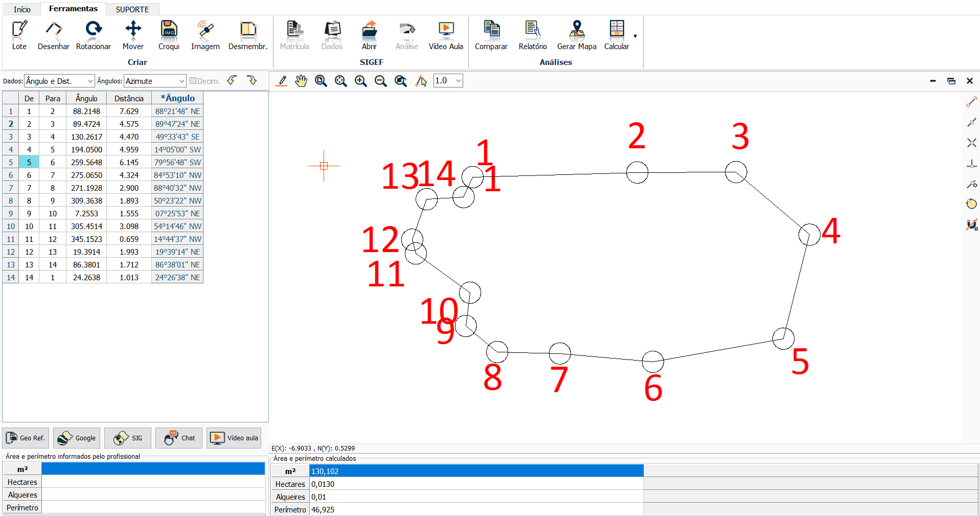Screen dimensions: 980x516
Task: Open the Comparar analysis tool
Action: (x=491, y=35)
